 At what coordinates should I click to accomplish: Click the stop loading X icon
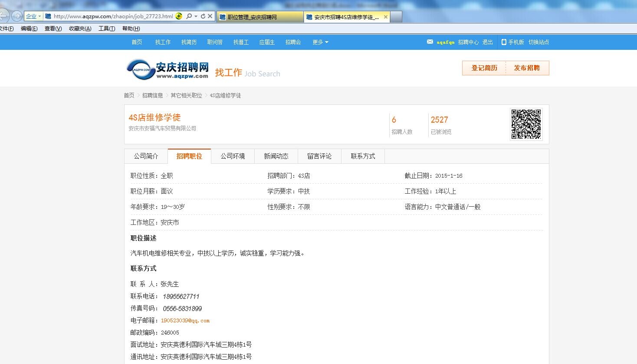(210, 16)
